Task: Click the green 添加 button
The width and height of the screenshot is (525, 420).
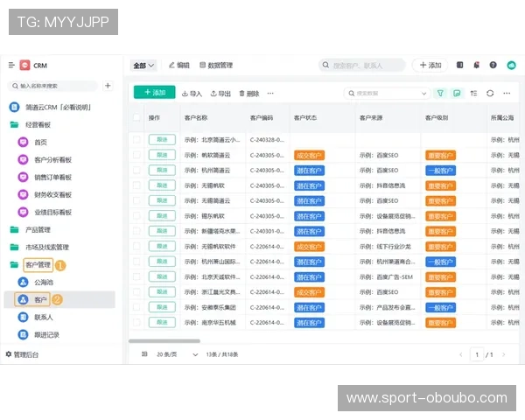Action: 154,92
